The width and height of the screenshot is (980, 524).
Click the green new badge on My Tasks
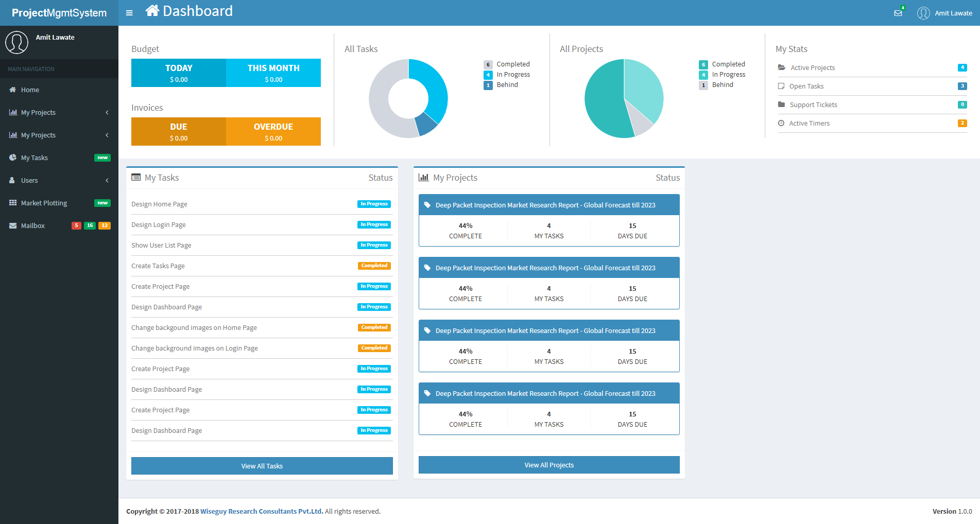[102, 158]
